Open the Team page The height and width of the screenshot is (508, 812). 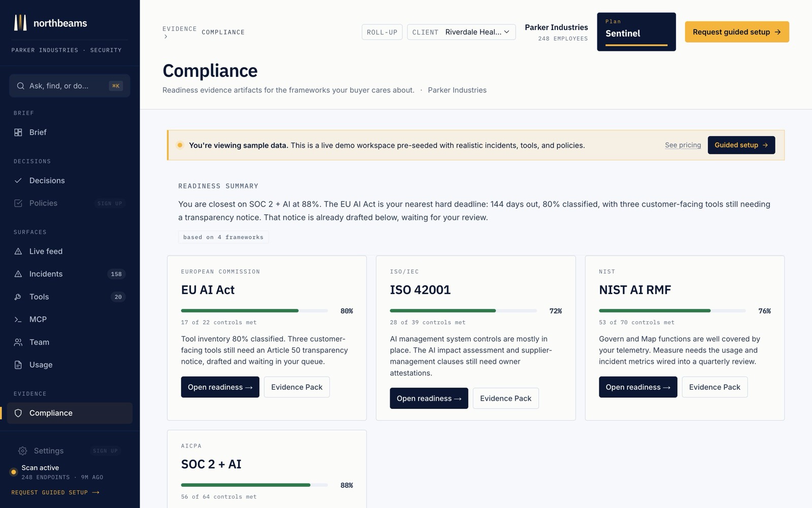(x=70, y=342)
